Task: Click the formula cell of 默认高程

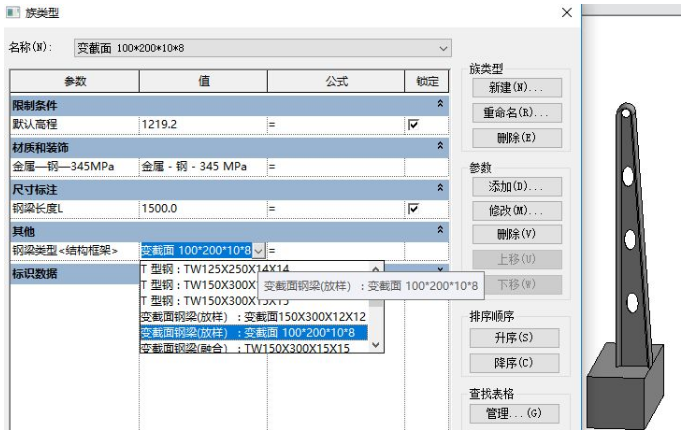Action: (x=336, y=125)
